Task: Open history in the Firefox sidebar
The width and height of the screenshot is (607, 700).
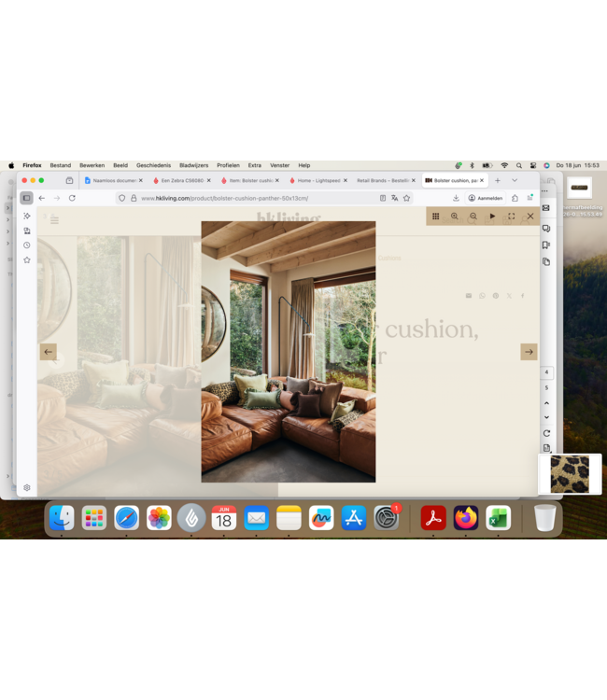Action: pos(27,245)
